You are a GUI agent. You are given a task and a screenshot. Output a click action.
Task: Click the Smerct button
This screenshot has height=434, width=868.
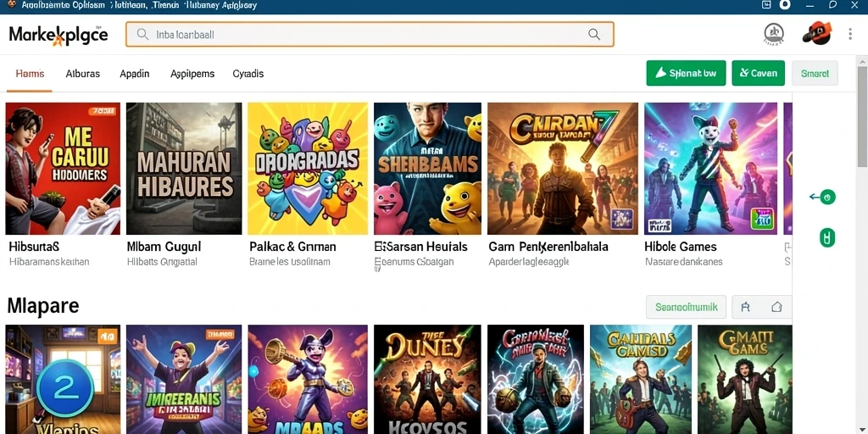tap(815, 73)
